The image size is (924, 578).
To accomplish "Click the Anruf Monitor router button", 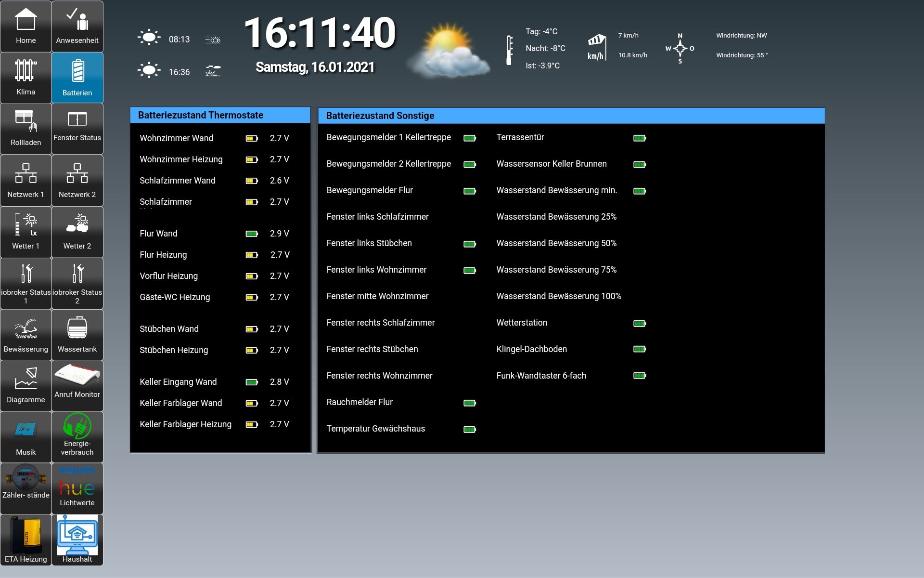I will 77,386.
